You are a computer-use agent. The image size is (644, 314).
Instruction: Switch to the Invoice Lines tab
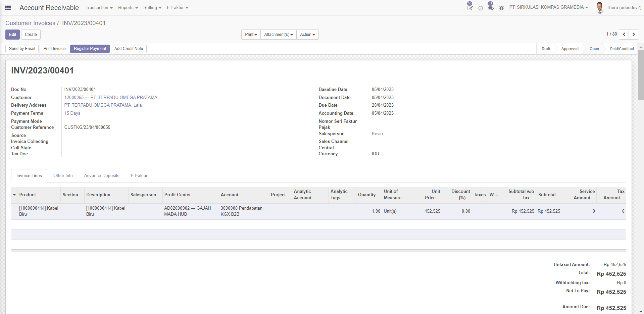click(x=29, y=176)
